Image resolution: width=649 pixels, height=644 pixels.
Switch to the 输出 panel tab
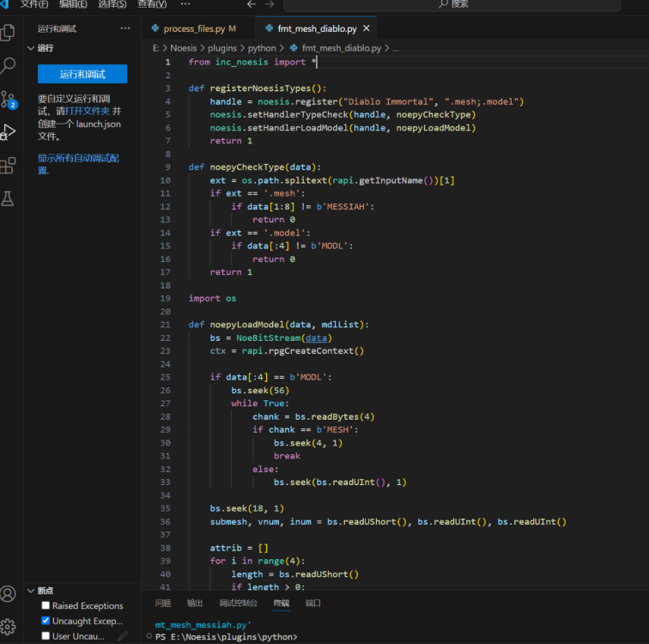tap(195, 604)
